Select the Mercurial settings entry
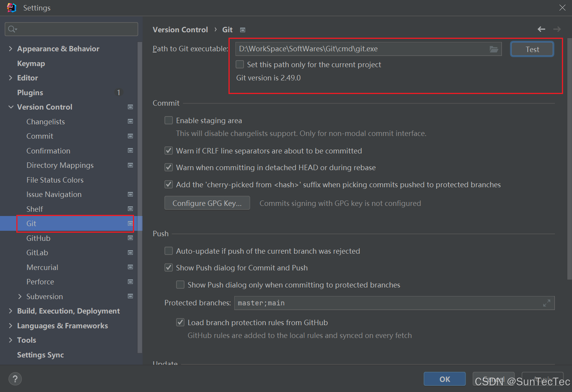572x392 pixels. click(42, 267)
